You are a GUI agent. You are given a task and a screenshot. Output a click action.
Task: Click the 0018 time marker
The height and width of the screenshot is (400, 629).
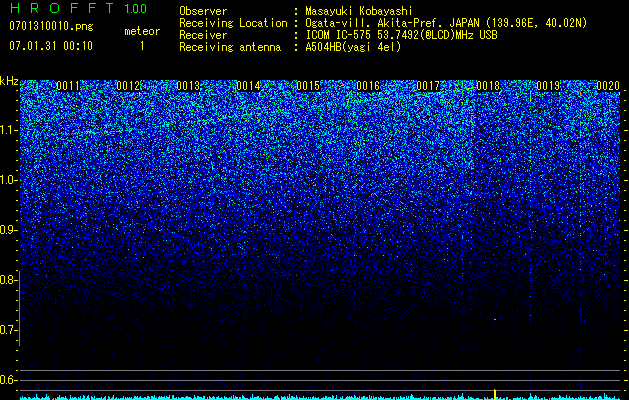point(488,86)
